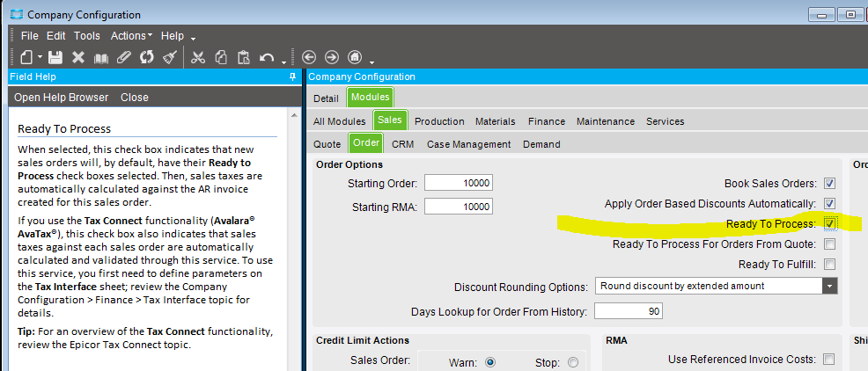868x371 pixels.
Task: Click the Field Help scrollbar up arrow
Action: point(293,115)
